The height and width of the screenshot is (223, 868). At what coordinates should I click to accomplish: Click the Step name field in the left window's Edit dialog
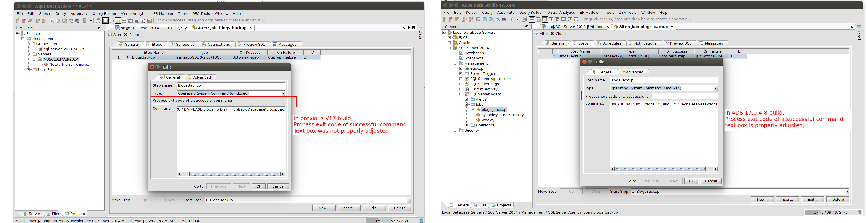[x=231, y=85]
